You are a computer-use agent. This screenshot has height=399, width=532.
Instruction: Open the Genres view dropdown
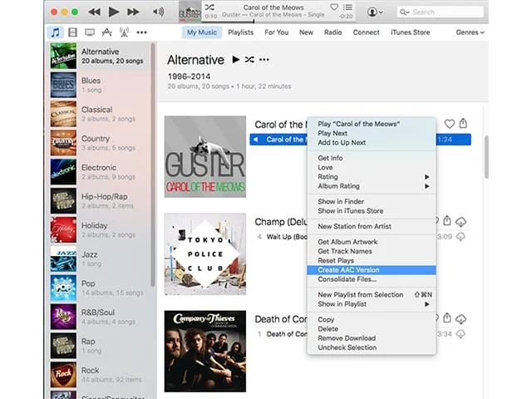tap(470, 32)
